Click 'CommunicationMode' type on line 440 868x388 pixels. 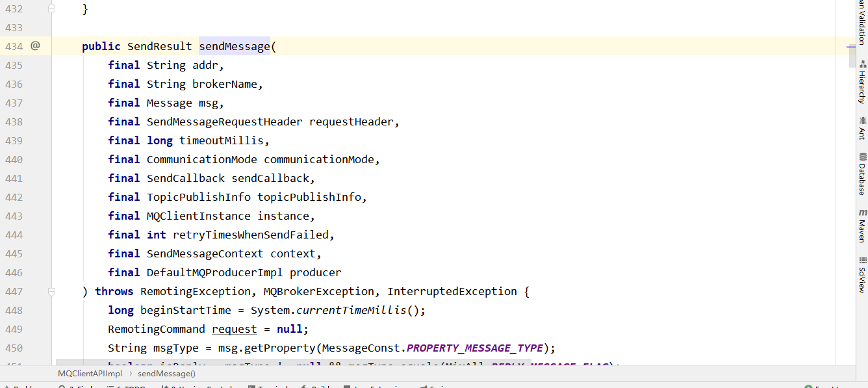(x=202, y=159)
